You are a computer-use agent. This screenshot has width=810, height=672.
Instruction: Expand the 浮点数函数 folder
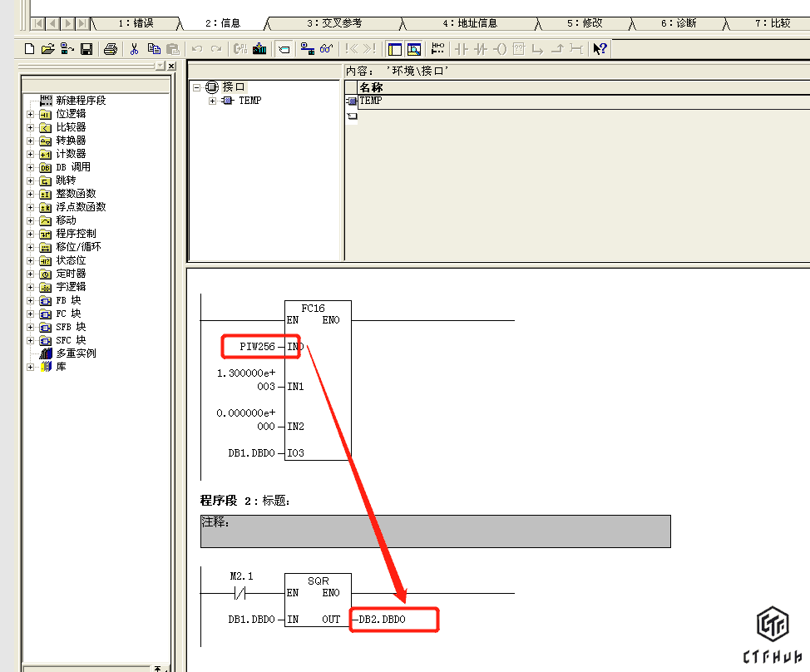point(31,207)
